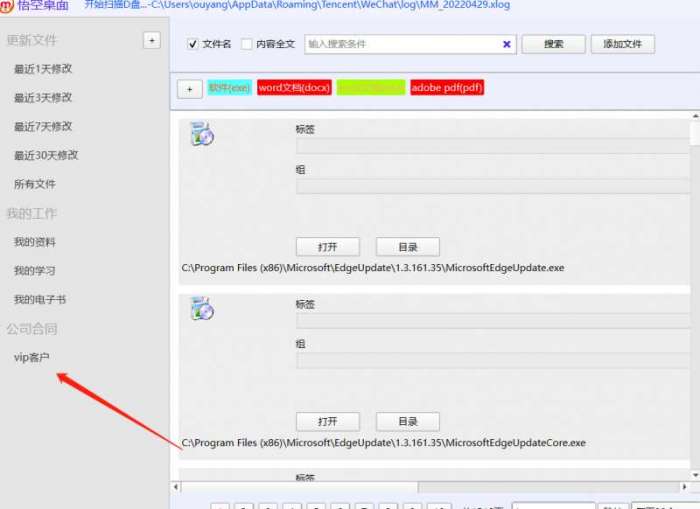Click the horizontal scrollbar left arrow
Screen dimensions: 700x509
(176, 487)
